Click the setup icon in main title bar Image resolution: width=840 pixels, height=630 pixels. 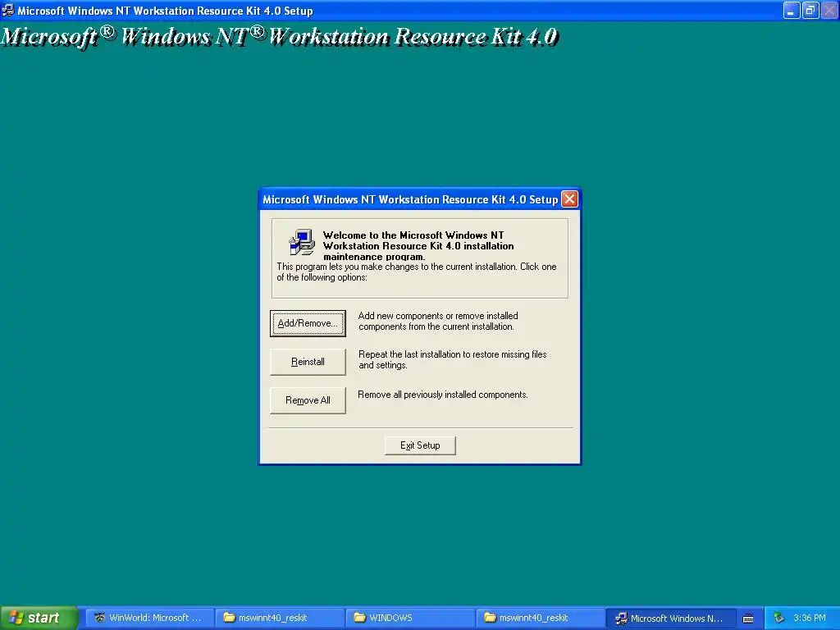(x=7, y=10)
